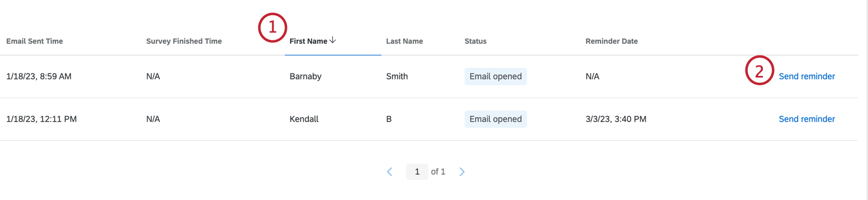The image size is (868, 200).
Task: Click the red circled number 1 annotation
Action: [272, 27]
